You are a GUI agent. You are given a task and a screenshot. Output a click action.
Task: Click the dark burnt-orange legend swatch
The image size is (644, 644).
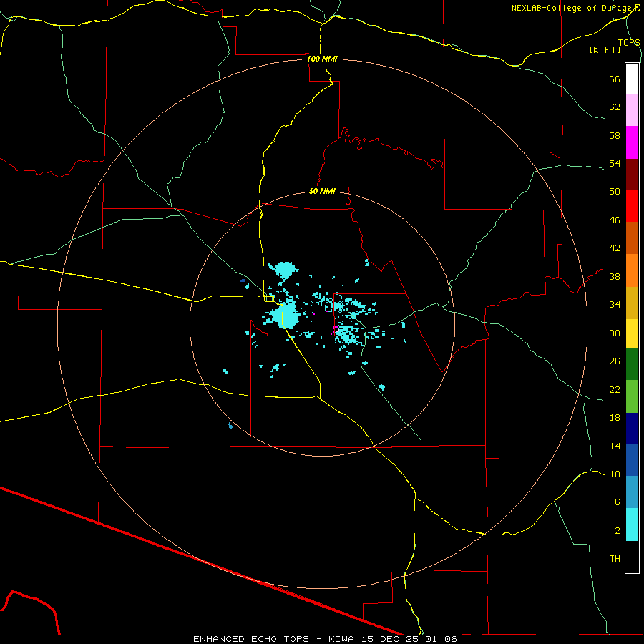[632, 238]
